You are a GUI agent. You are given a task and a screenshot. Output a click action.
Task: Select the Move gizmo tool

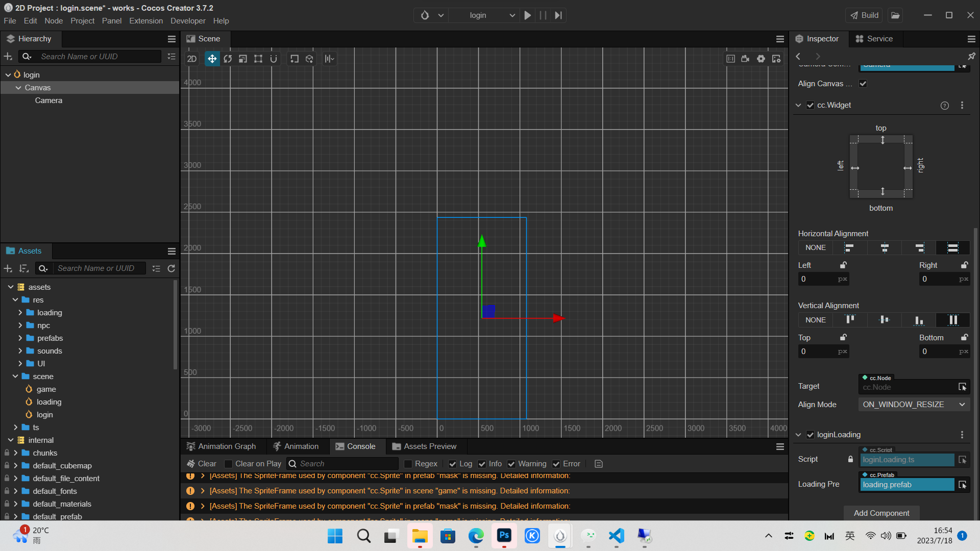click(212, 59)
